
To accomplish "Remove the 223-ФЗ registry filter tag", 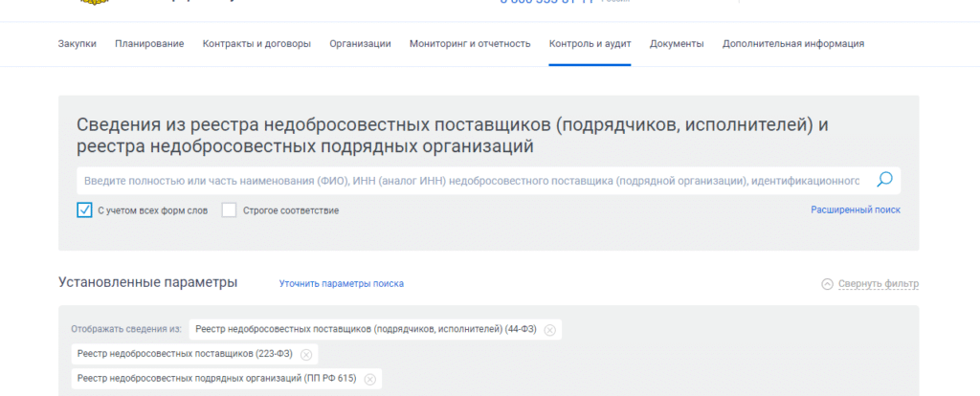I will coord(305,355).
